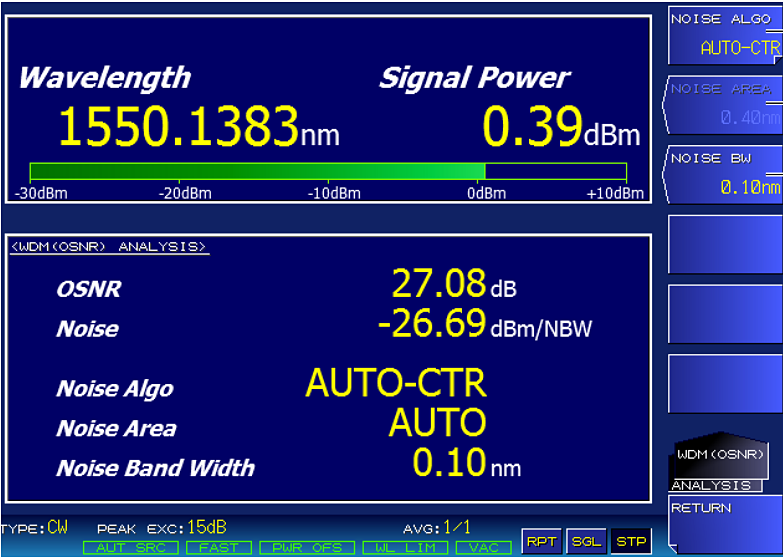Click the AVG: 1/1 averaging indicator

coord(435,527)
